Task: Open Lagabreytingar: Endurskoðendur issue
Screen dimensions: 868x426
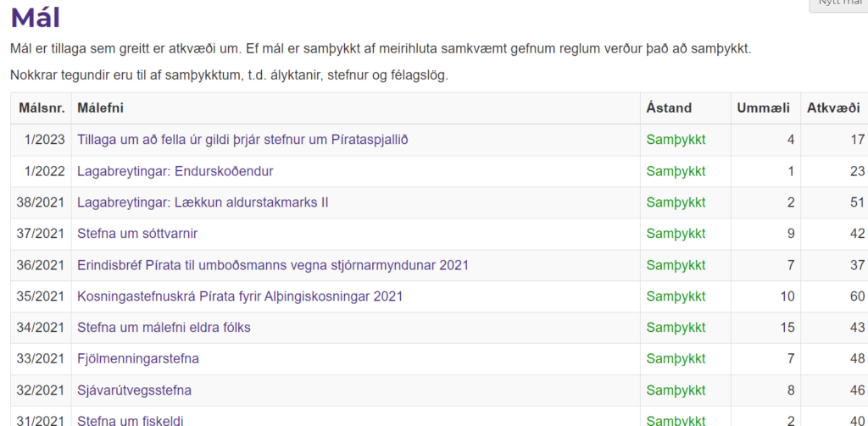Action: point(175,171)
